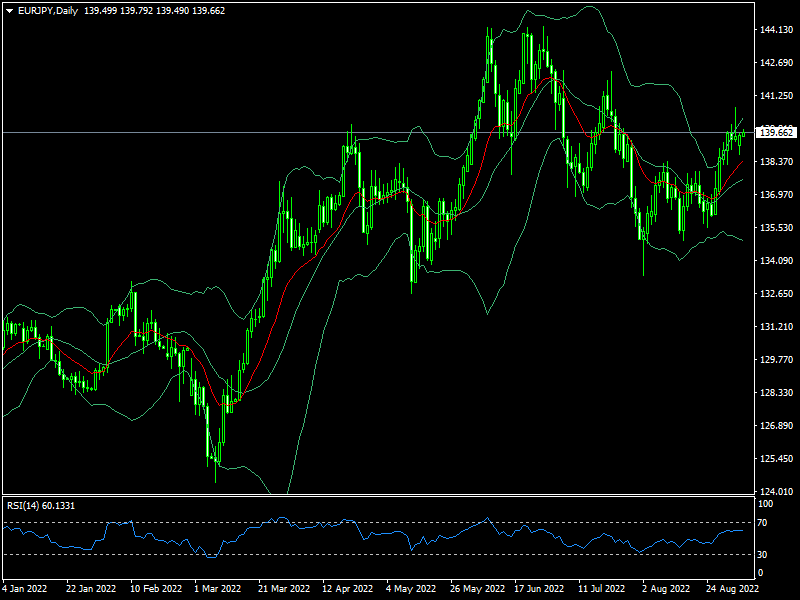This screenshot has height=600, width=800.
Task: Click the 24 Aug 2022 date label
Action: 732,588
